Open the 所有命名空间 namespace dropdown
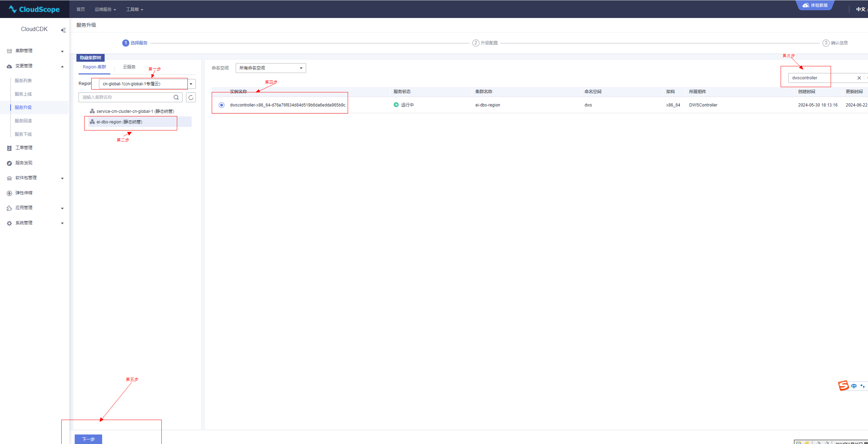The image size is (868, 444). point(271,68)
